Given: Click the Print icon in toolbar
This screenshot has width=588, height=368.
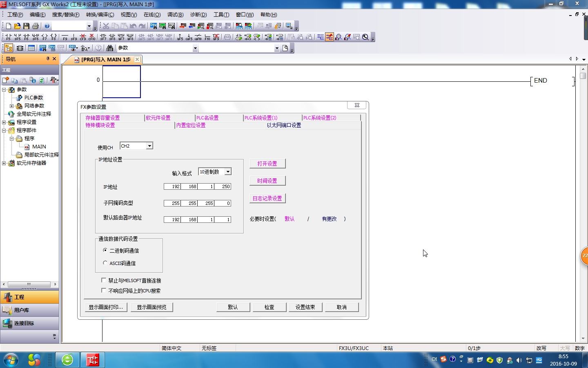Looking at the screenshot, I should (36, 26).
